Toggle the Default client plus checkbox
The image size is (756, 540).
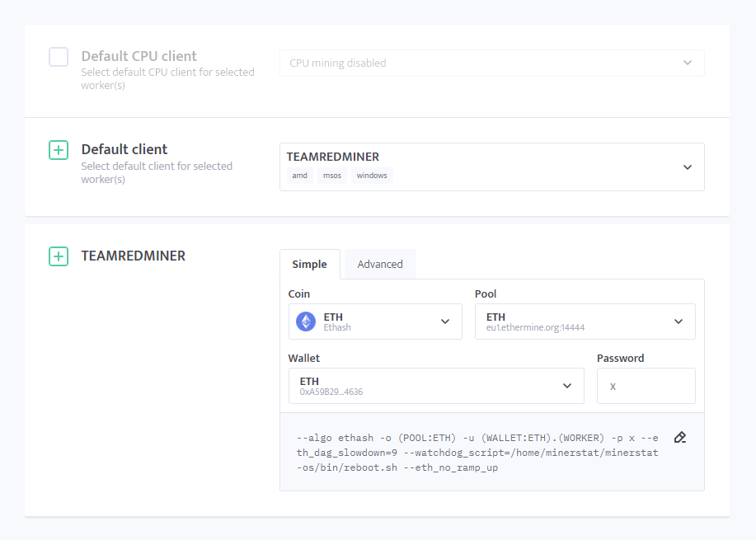[59, 150]
